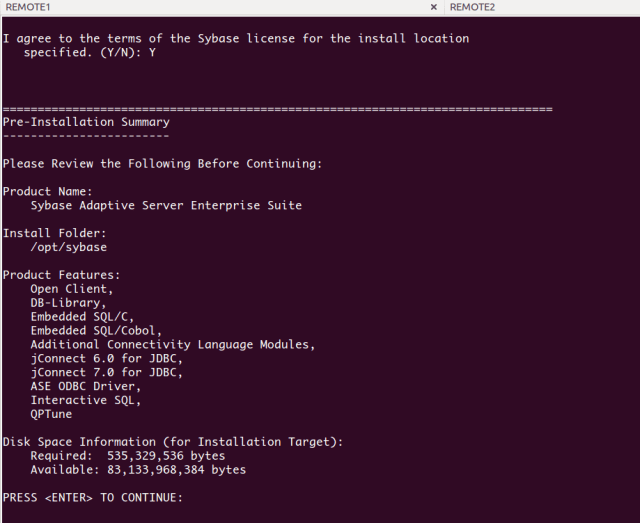Click 'Additional Connectivity Language Modules,' line
This screenshot has height=523, width=640.
(173, 345)
